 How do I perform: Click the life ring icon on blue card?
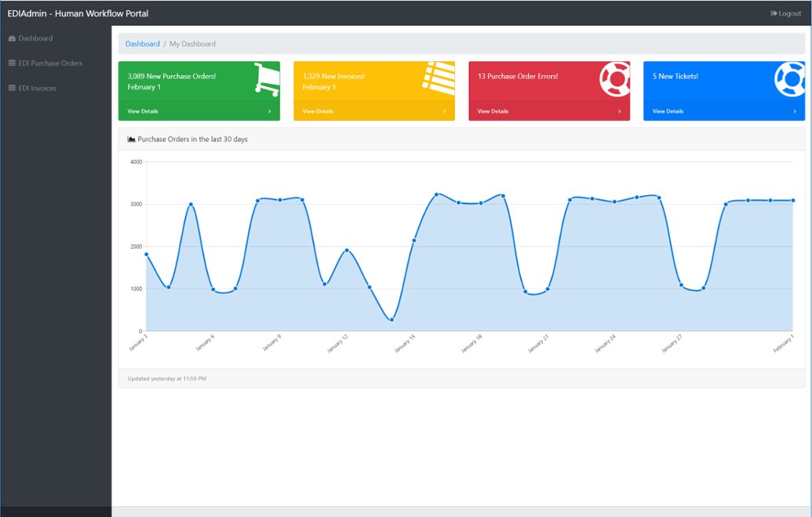tap(790, 79)
